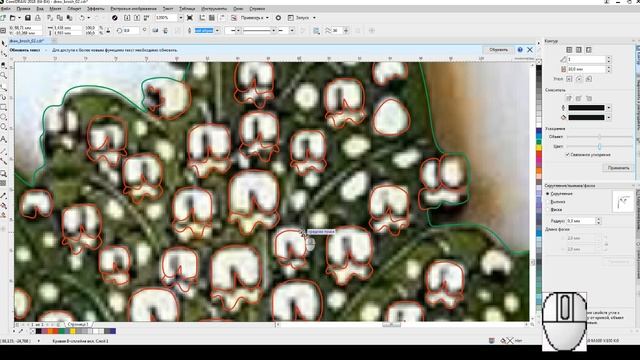The width and height of the screenshot is (640, 360).
Task: Open the zoom level dropdown
Action: pyautogui.click(x=180, y=18)
